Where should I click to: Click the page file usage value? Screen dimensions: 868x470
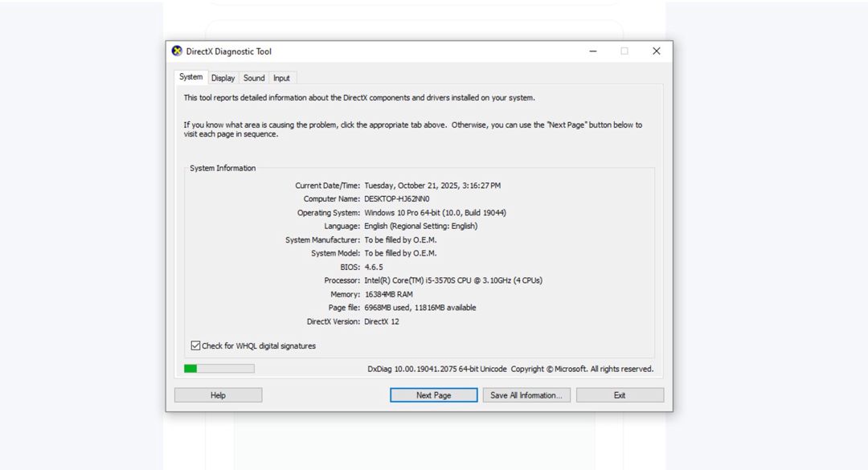click(x=420, y=308)
